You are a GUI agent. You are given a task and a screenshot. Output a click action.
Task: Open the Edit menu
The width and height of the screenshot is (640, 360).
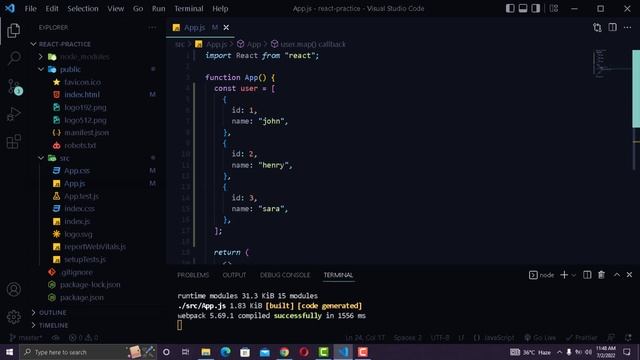point(52,9)
